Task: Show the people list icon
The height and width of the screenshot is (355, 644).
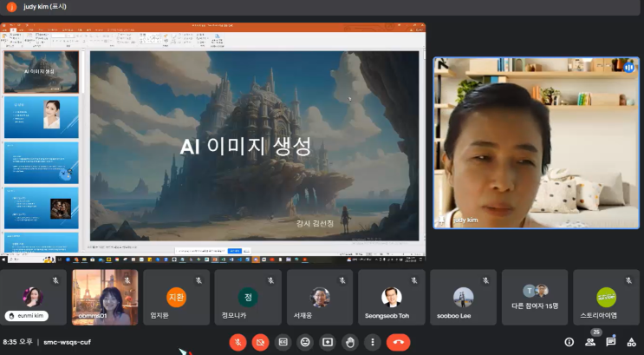Action: pyautogui.click(x=589, y=342)
